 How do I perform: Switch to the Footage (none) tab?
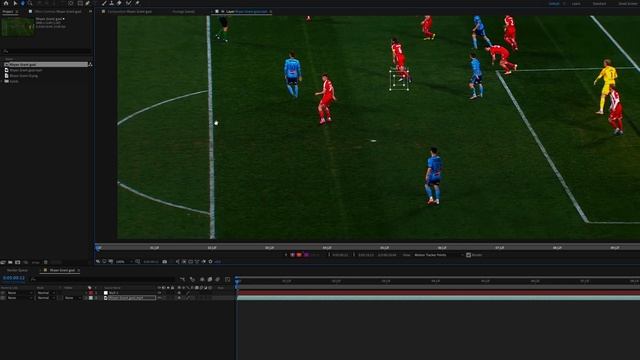183,11
